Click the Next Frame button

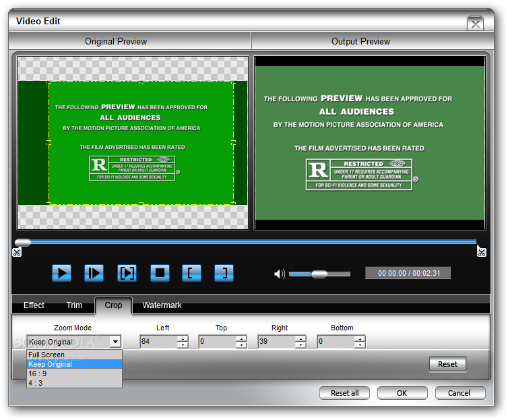tap(94, 273)
